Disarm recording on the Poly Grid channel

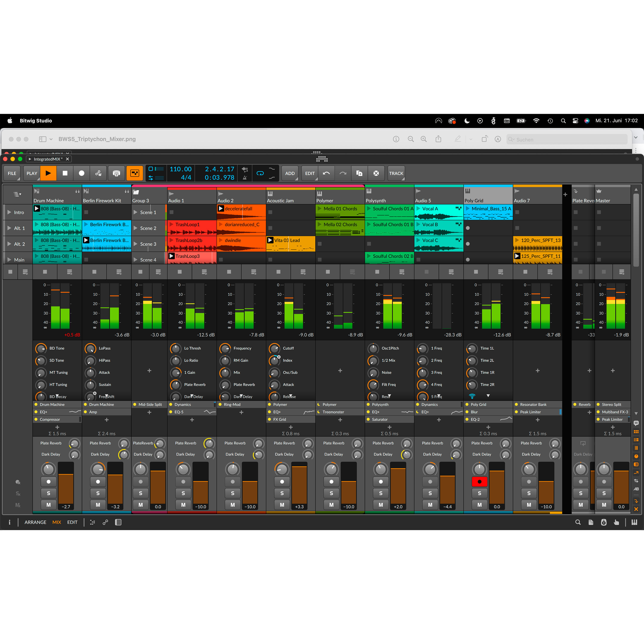click(x=479, y=481)
